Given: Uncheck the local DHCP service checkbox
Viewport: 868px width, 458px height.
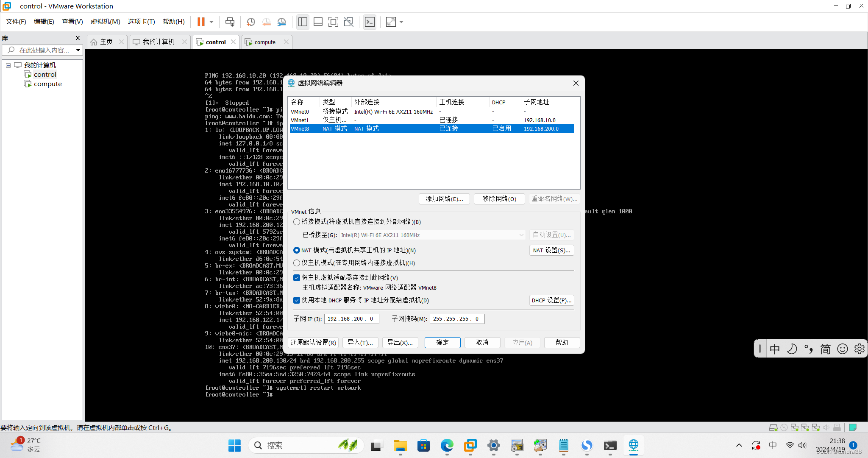Looking at the screenshot, I should pos(297,300).
